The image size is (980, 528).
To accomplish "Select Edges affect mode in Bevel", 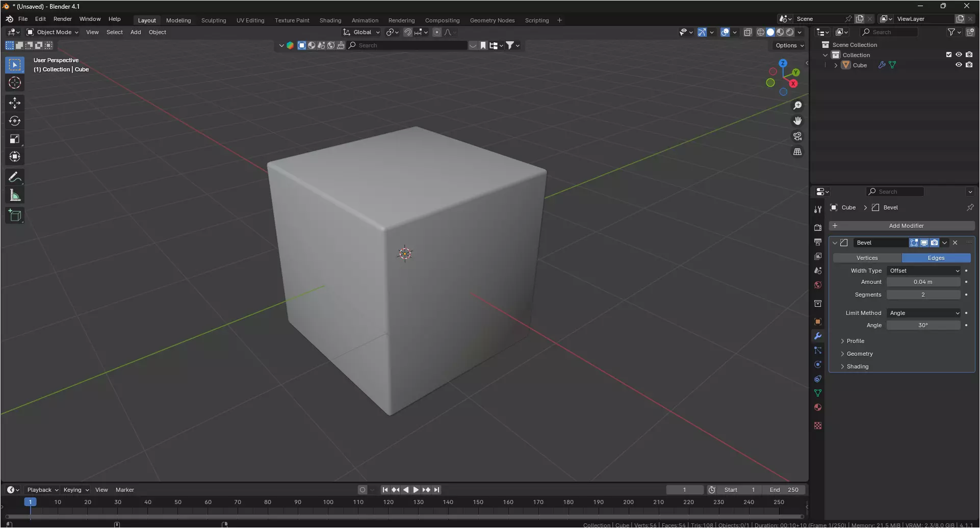I will [x=936, y=258].
